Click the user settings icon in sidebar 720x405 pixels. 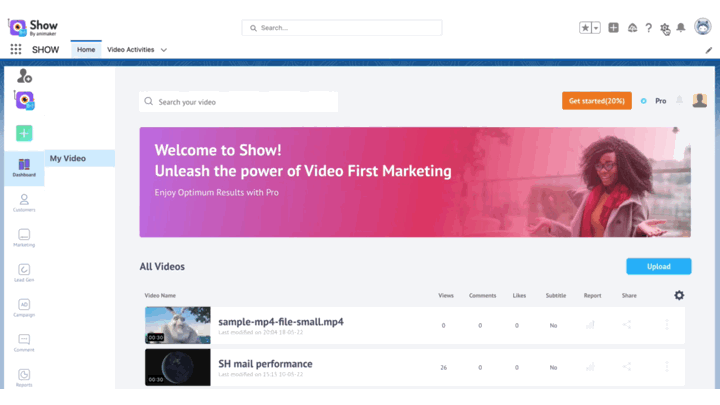24,76
